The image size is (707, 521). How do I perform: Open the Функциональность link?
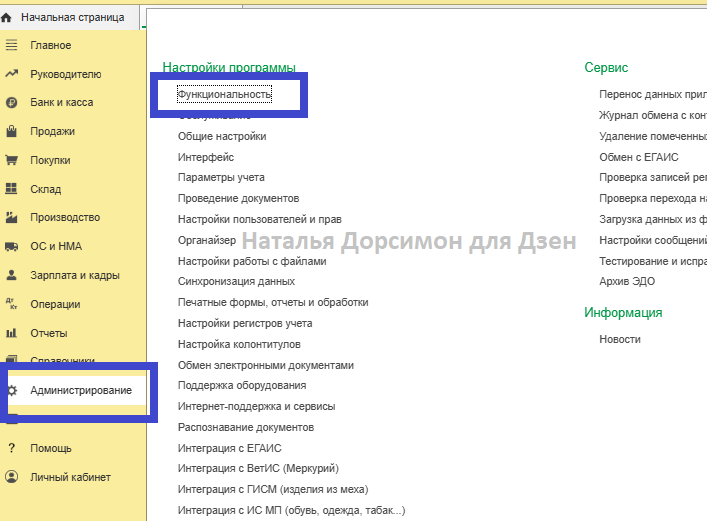[x=224, y=94]
